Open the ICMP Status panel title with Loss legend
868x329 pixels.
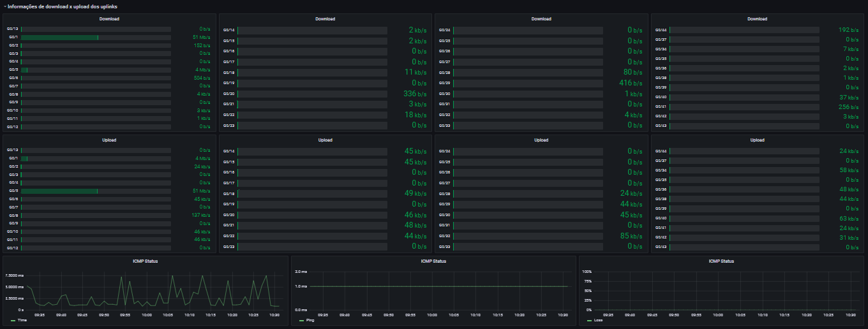point(721,261)
